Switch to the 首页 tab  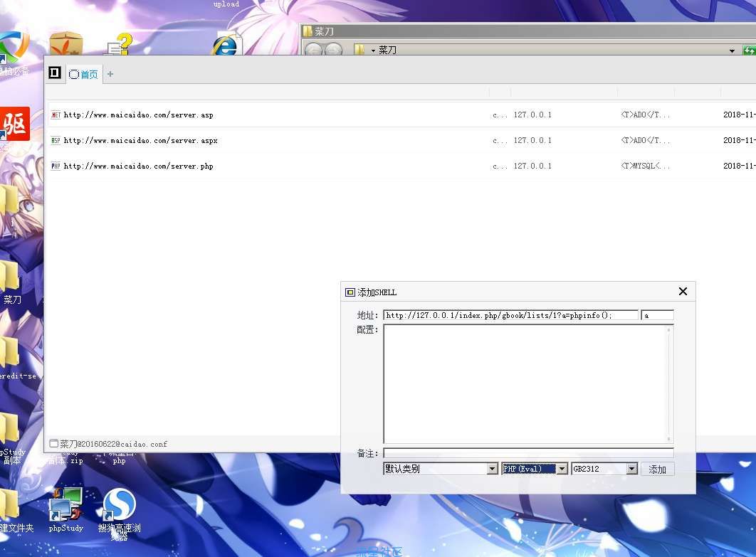84,74
